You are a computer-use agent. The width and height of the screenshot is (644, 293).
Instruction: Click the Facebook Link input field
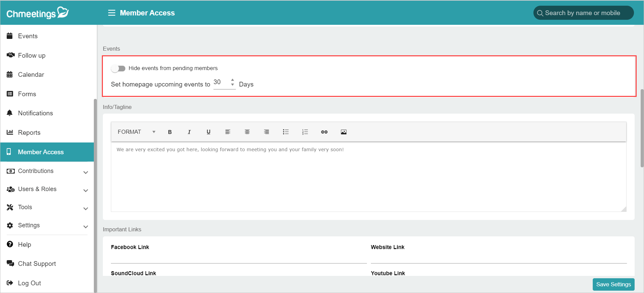pos(239,258)
